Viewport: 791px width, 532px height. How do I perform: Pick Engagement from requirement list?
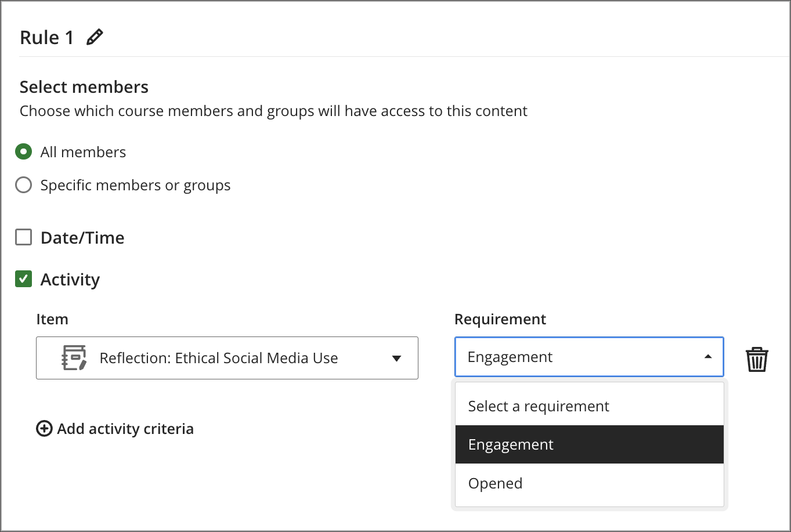click(x=590, y=444)
